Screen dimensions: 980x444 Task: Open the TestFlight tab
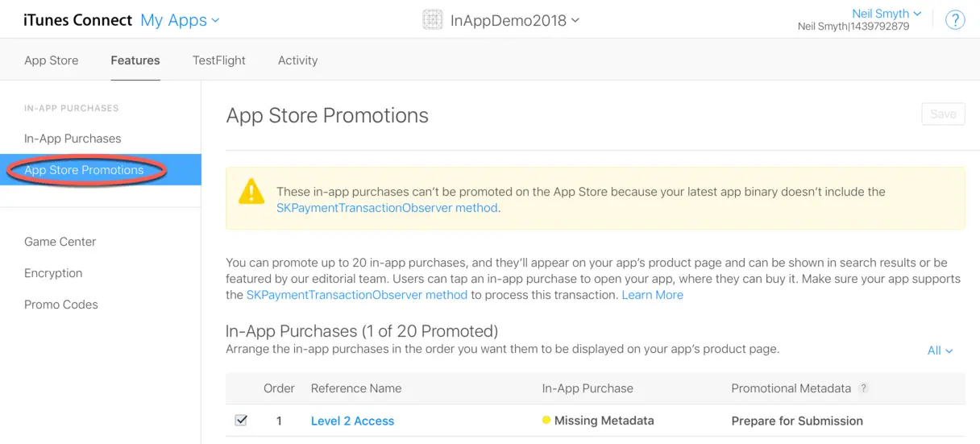(219, 60)
